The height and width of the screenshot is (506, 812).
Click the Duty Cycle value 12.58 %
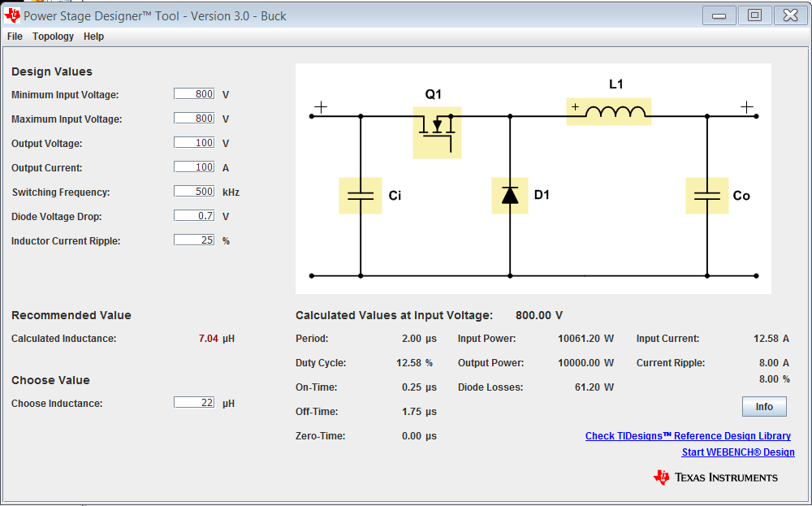pos(414,363)
